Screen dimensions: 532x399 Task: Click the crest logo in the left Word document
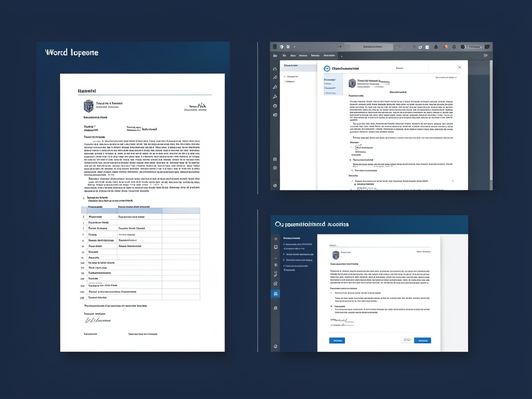coord(88,106)
